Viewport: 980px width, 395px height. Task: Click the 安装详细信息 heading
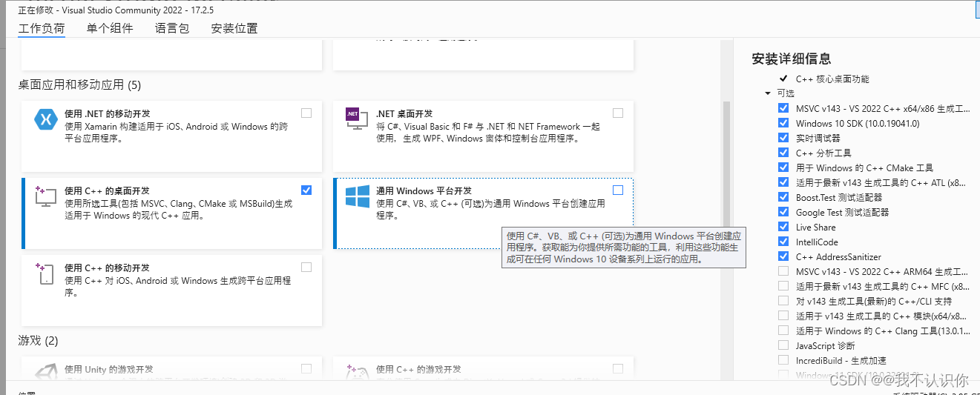[791, 59]
